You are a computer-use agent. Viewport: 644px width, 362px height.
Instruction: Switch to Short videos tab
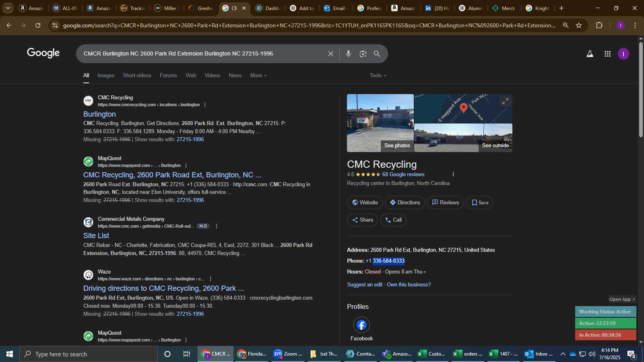[137, 76]
